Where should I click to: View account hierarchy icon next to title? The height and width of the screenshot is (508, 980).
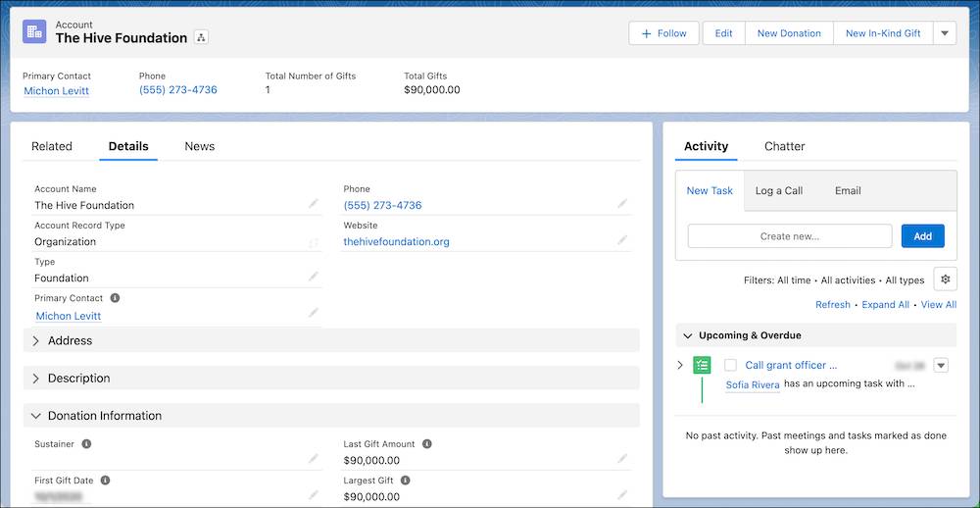tap(201, 37)
